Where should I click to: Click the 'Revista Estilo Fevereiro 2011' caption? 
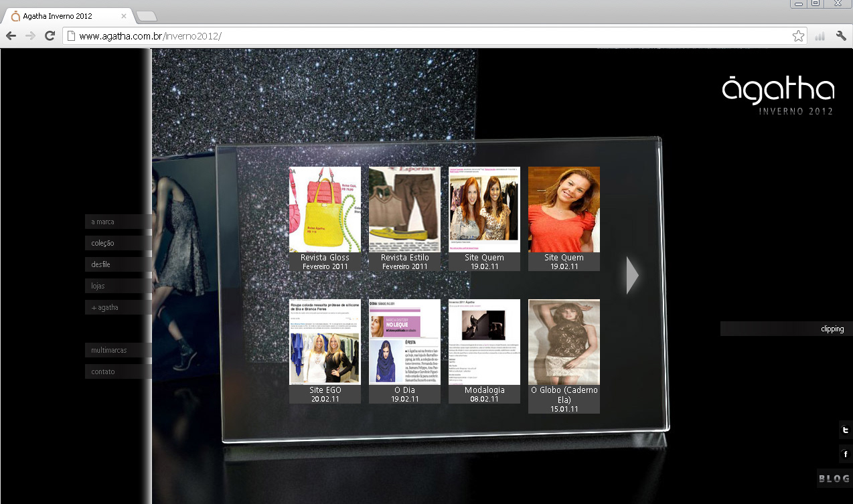pos(404,262)
